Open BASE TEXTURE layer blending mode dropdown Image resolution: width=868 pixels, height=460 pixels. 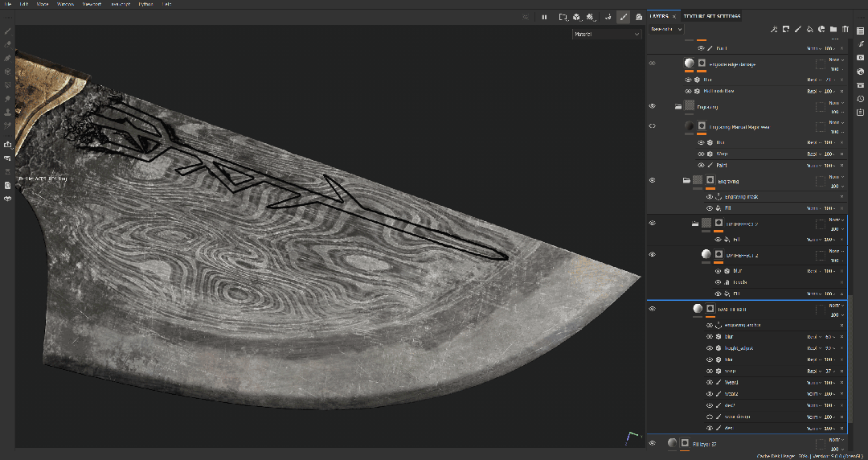(x=836, y=306)
